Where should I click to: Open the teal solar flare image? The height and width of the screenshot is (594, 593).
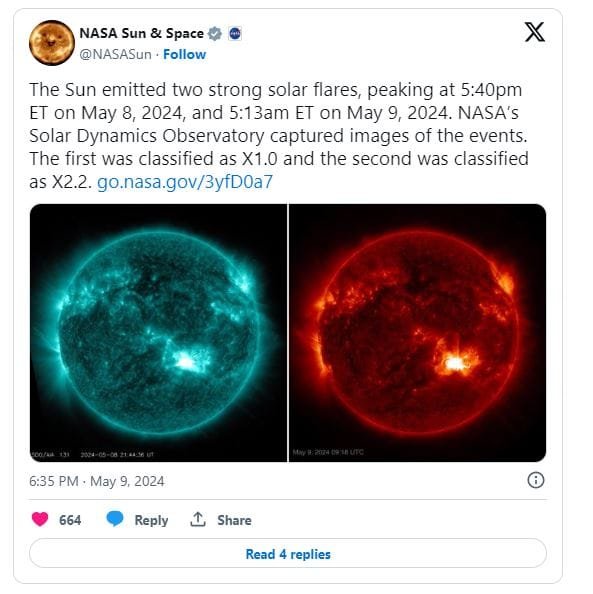click(x=158, y=333)
